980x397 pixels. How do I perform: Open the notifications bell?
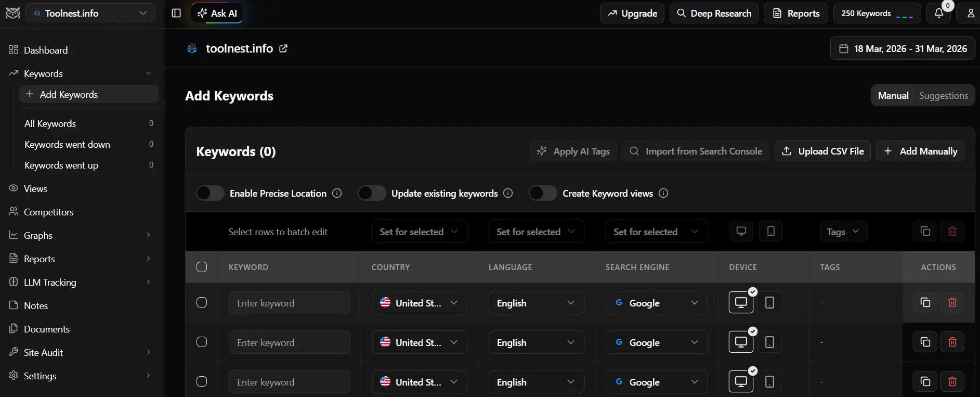pyautogui.click(x=939, y=13)
